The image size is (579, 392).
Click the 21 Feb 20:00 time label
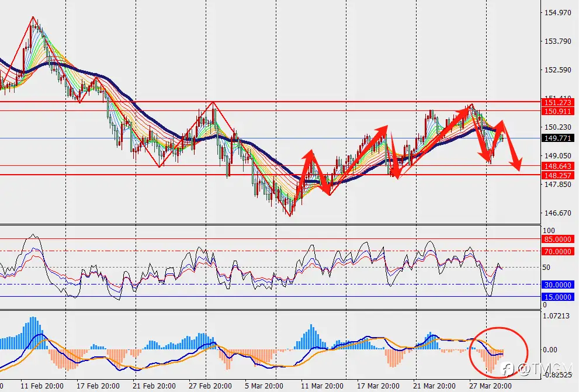point(154,386)
